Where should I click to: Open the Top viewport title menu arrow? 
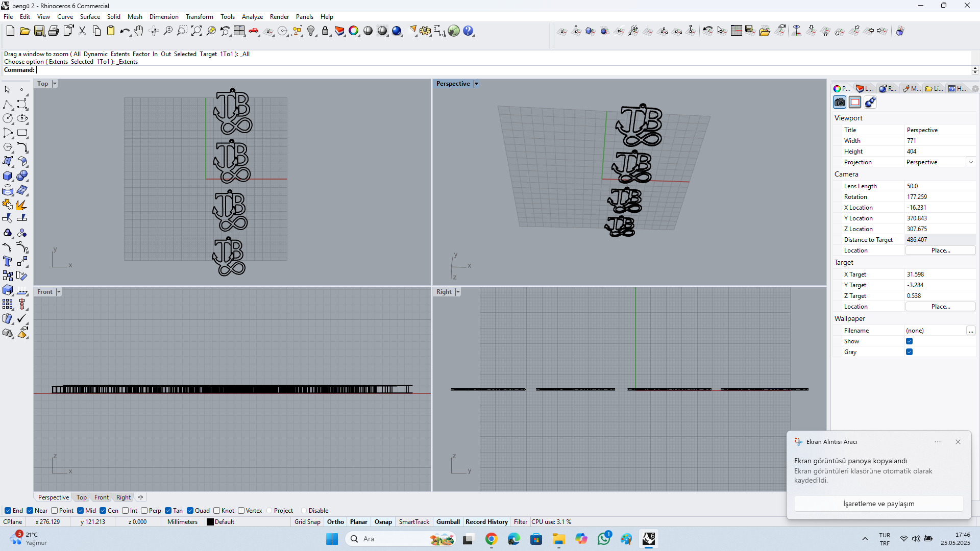pos(55,84)
